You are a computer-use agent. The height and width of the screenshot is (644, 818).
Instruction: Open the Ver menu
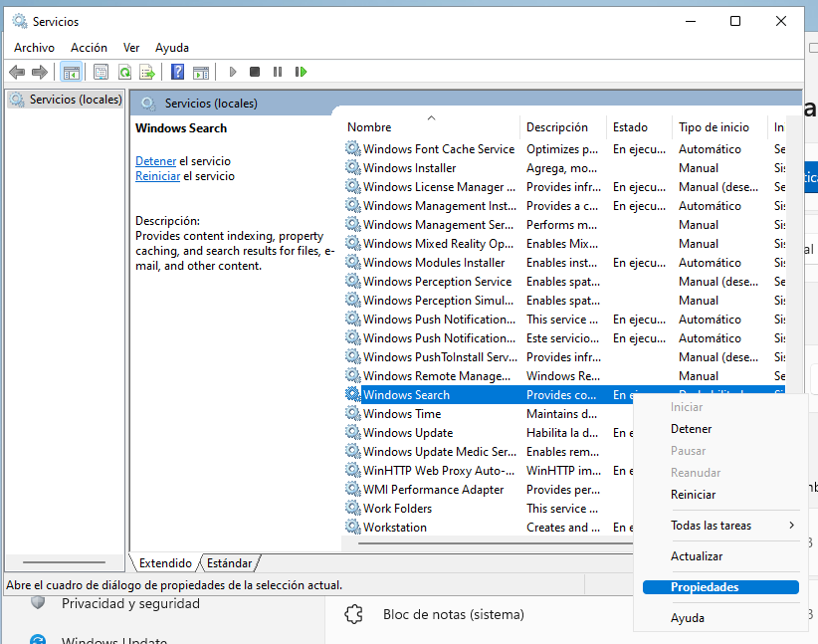[x=131, y=48]
